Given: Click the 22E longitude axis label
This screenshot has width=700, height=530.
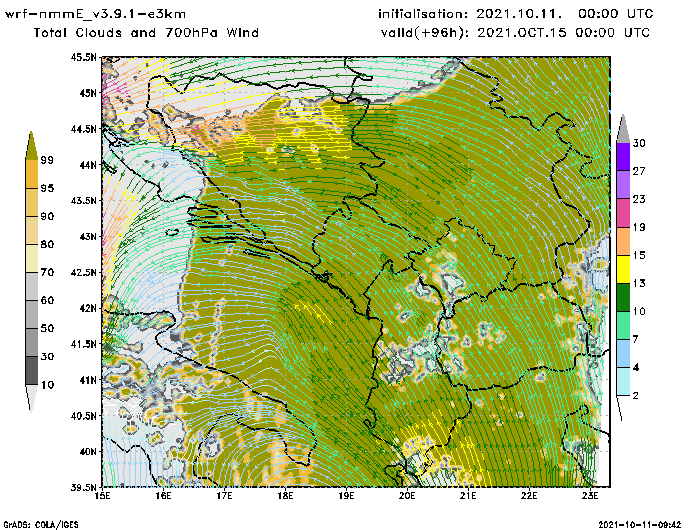Looking at the screenshot, I should 529,496.
